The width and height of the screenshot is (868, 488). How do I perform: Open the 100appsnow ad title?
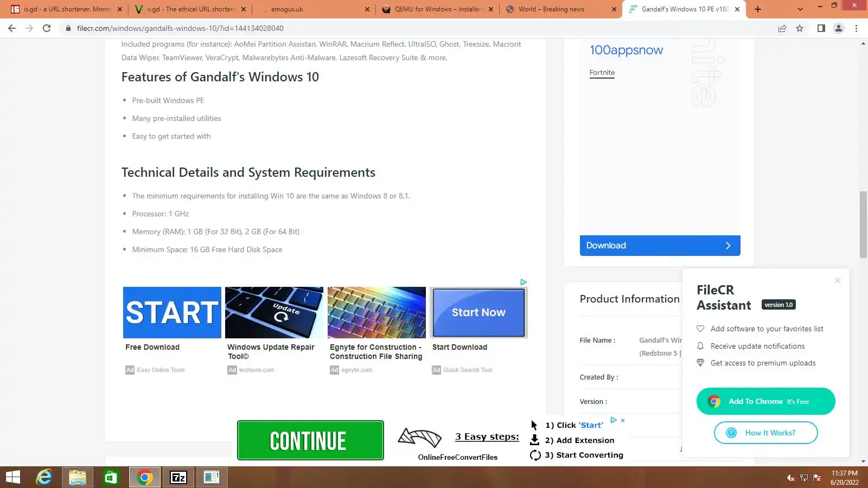tap(626, 50)
